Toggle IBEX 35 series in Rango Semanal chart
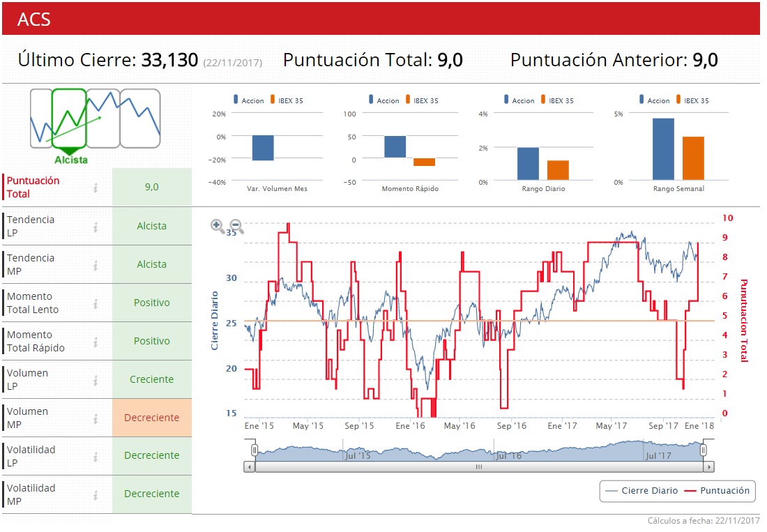The width and height of the screenshot is (767, 532). [x=693, y=100]
